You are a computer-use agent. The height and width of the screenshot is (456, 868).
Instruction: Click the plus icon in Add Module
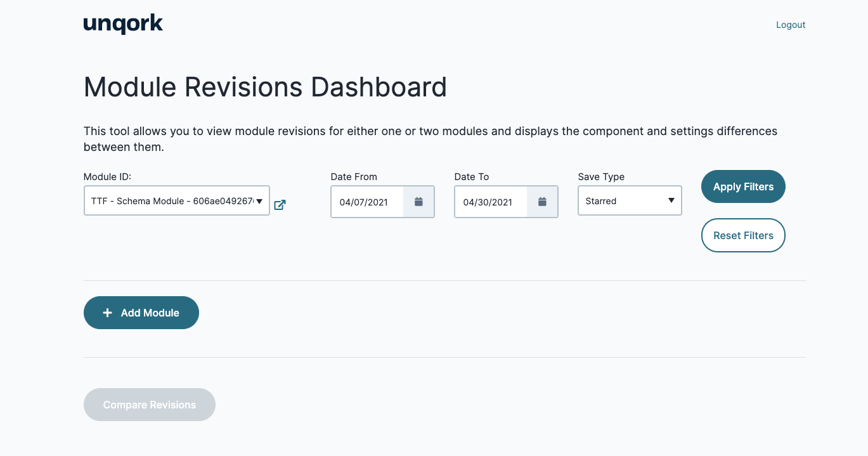click(108, 313)
